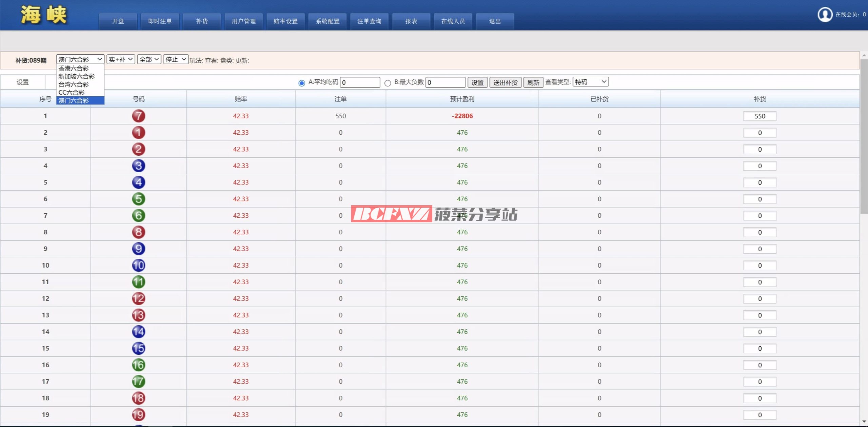Go to the 报表 menu tab
This screenshot has height=427, width=868.
pyautogui.click(x=411, y=21)
